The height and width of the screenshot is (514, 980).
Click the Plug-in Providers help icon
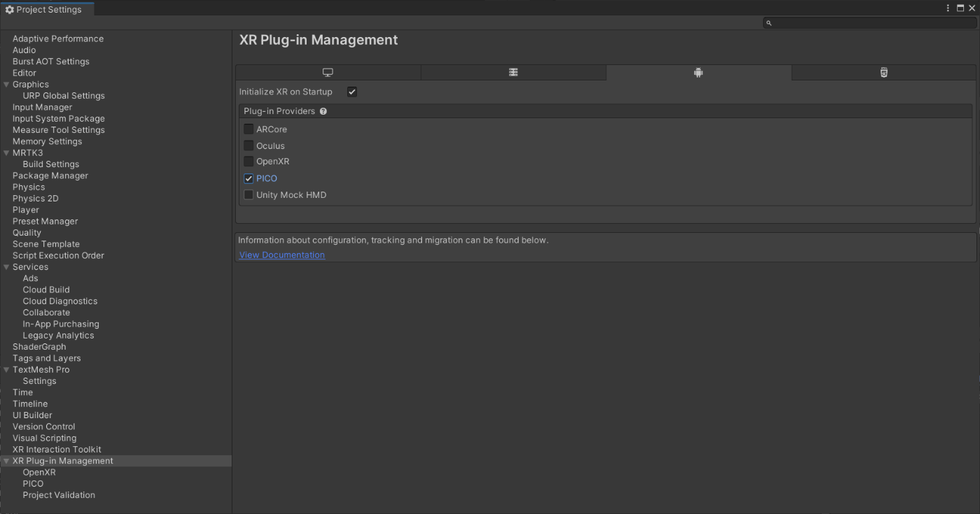(323, 111)
